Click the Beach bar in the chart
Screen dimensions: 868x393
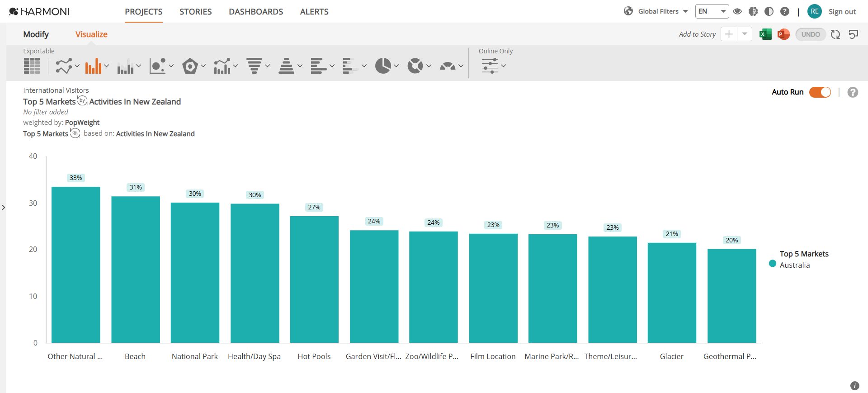pos(136,270)
